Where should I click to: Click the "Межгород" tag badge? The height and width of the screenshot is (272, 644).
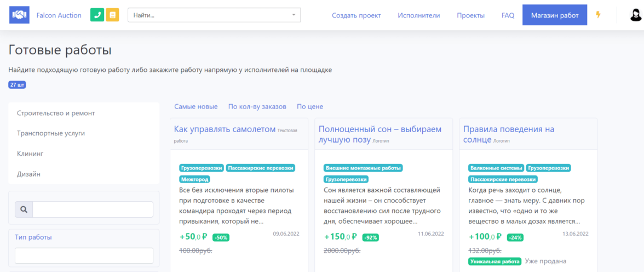(195, 179)
